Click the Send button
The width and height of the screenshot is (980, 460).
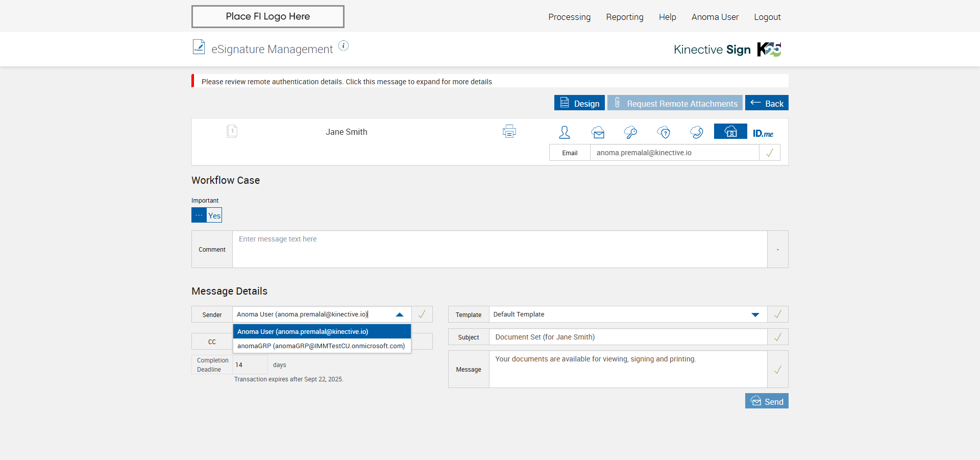(x=767, y=401)
